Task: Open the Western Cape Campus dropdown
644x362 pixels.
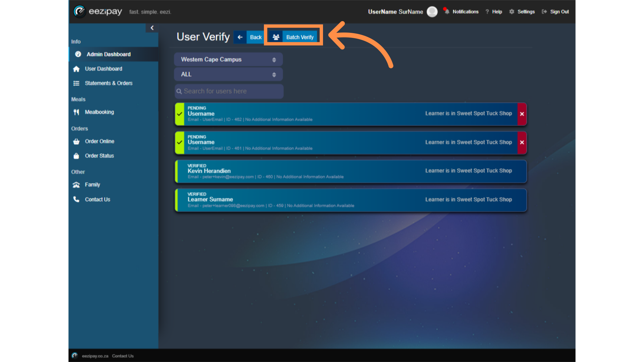Action: [228, 60]
